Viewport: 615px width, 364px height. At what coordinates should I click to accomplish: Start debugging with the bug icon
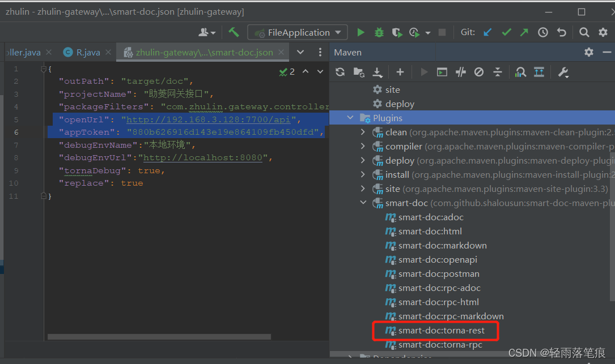(379, 32)
